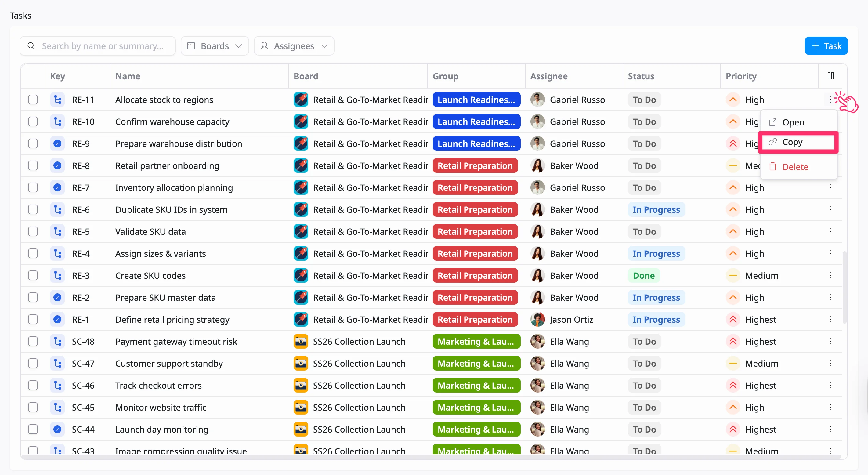The width and height of the screenshot is (868, 475).
Task: Click the subtask type icon for RE-10
Action: tap(58, 122)
